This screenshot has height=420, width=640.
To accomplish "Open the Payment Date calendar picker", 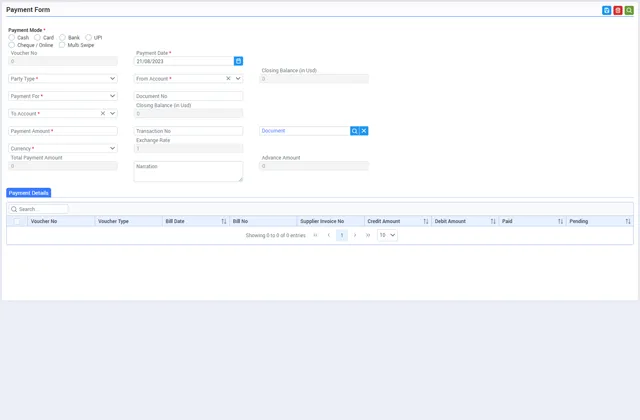I will coord(238,61).
